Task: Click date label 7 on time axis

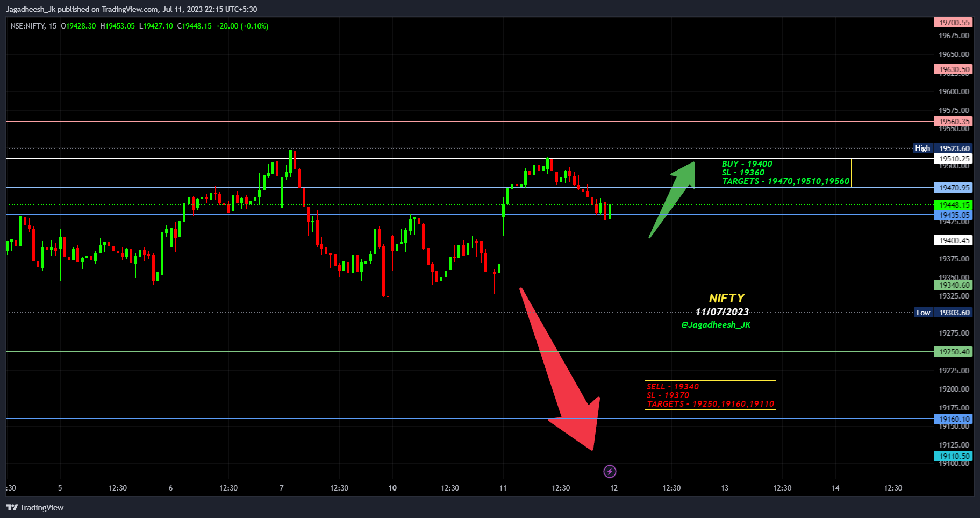Action: point(282,488)
